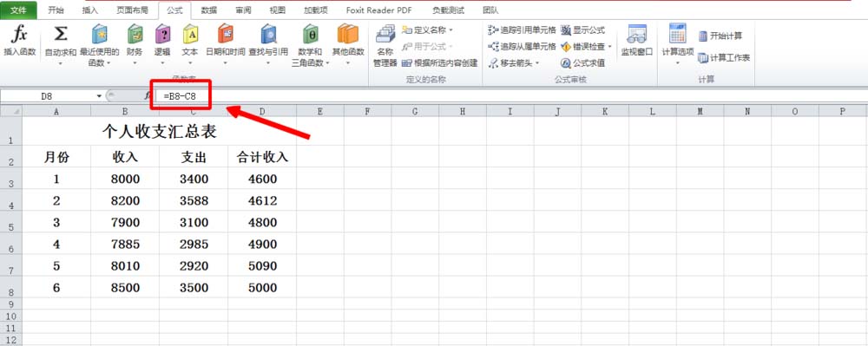Open the 文件 tab
This screenshot has height=346, width=868.
tap(19, 10)
